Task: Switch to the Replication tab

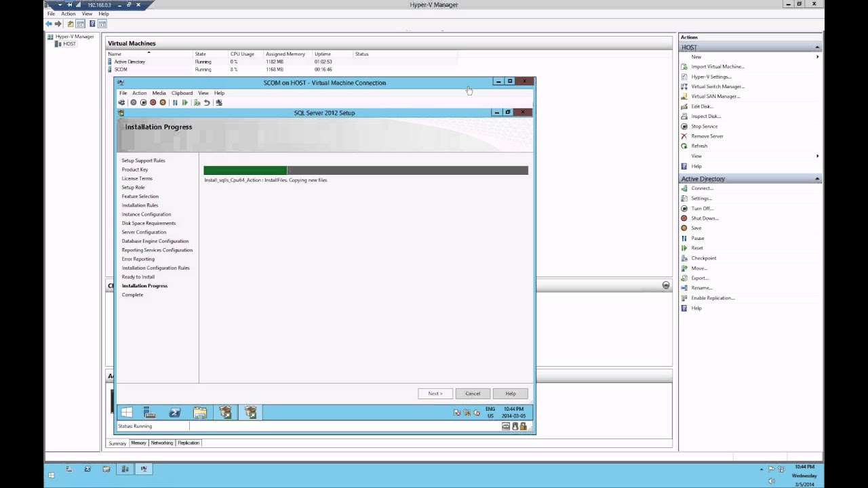Action: [189, 443]
